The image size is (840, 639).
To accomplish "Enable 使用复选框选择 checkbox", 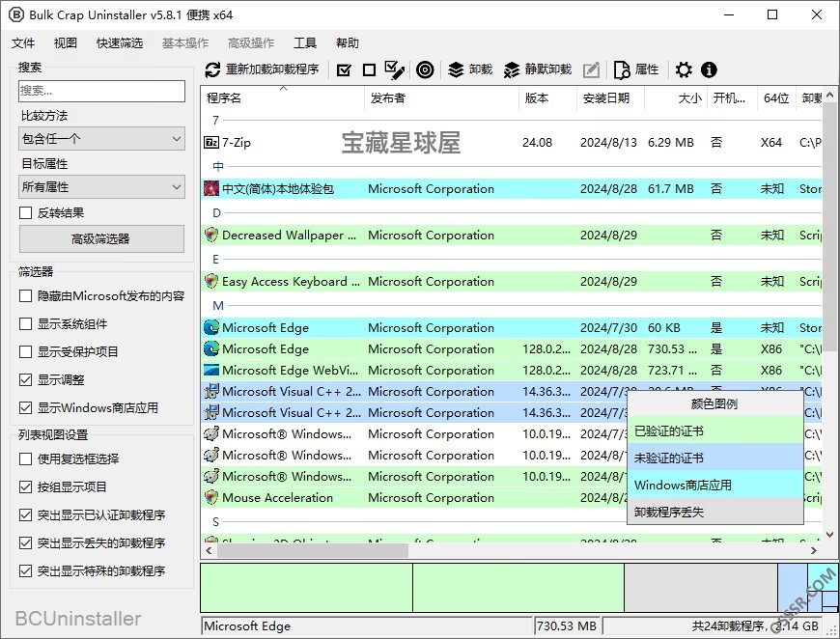I will point(26,458).
